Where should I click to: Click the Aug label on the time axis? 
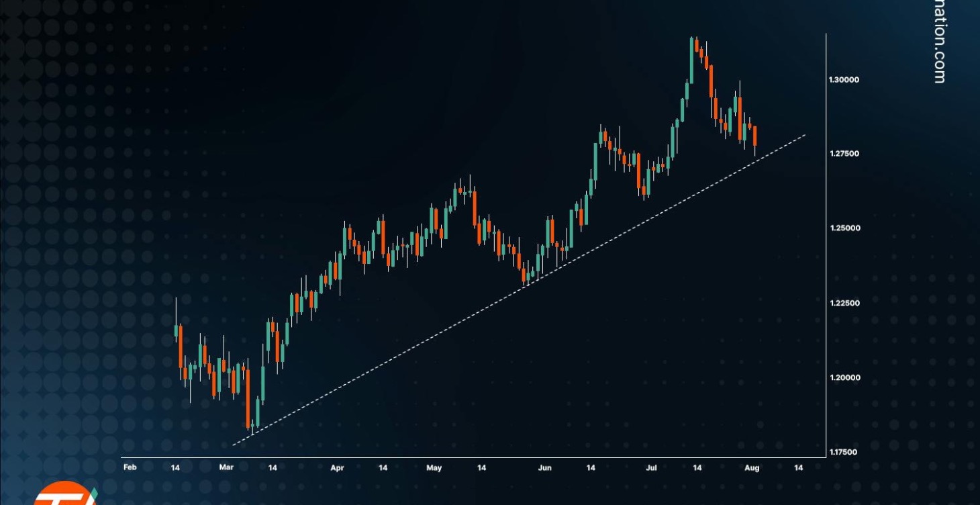coord(753,467)
